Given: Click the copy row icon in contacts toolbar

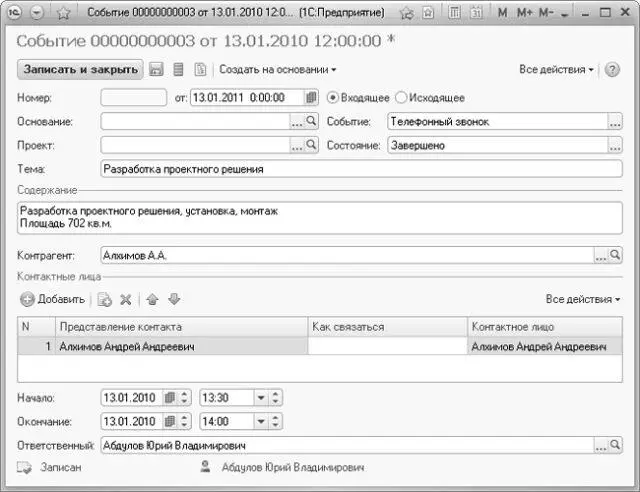Looking at the screenshot, I should tap(104, 300).
